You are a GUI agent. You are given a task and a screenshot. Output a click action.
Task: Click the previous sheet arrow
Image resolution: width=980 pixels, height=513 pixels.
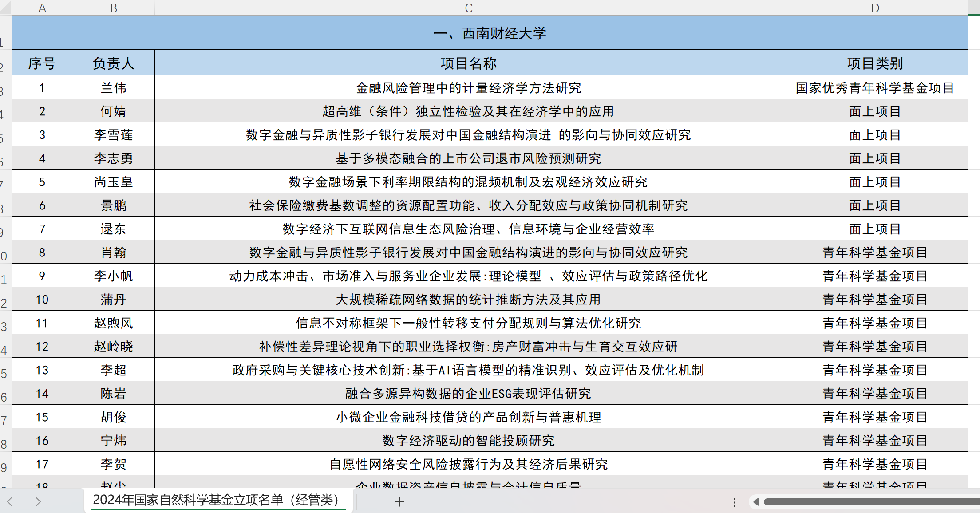coord(10,501)
